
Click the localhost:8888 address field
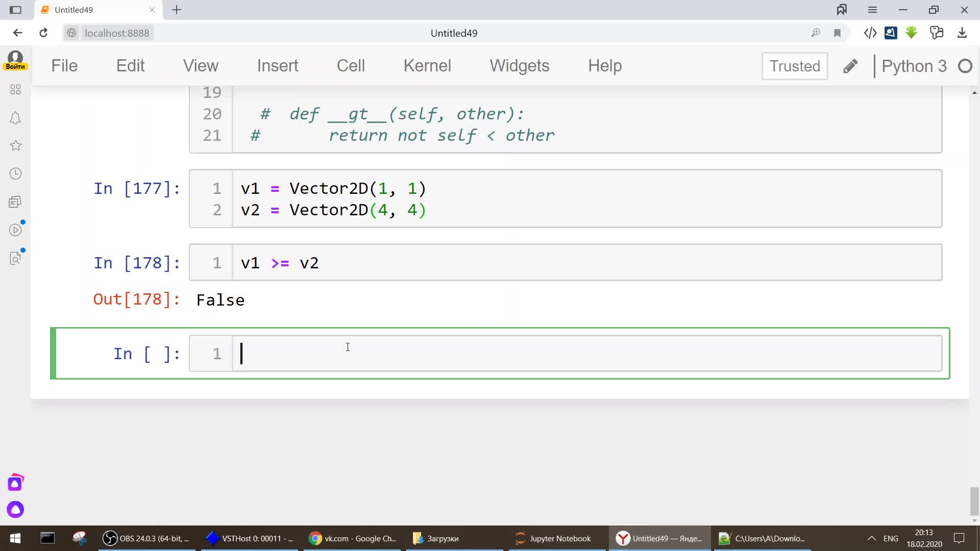point(117,33)
